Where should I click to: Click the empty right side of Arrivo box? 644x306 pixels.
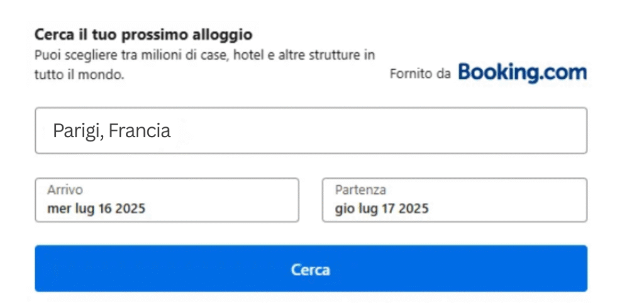pos(252,200)
